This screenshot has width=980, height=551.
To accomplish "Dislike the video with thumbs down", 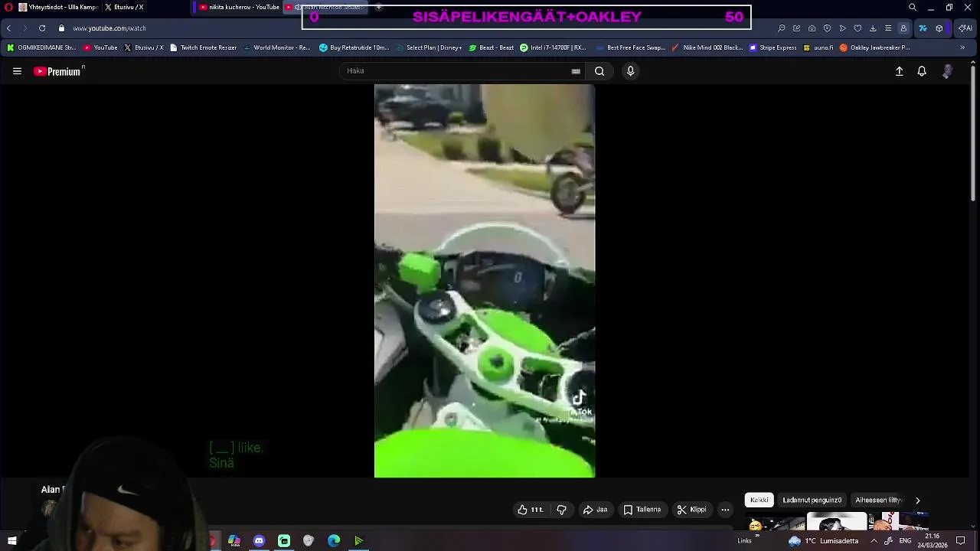I will [561, 510].
